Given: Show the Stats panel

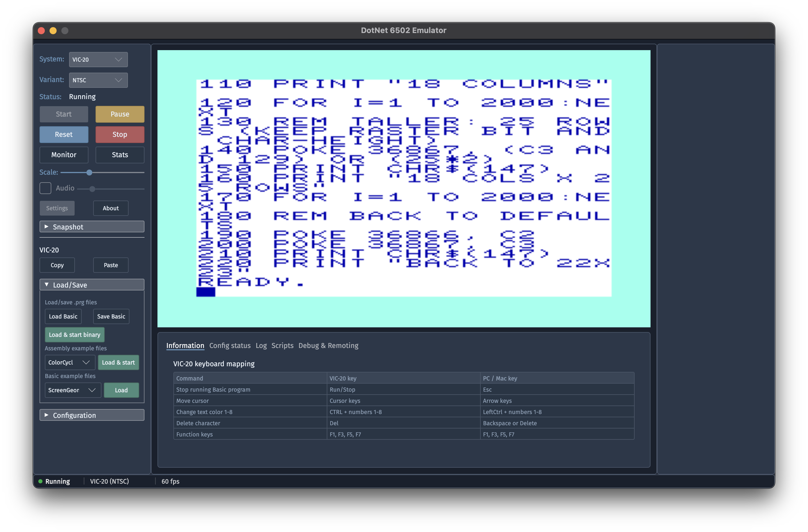Looking at the screenshot, I should click(x=120, y=155).
